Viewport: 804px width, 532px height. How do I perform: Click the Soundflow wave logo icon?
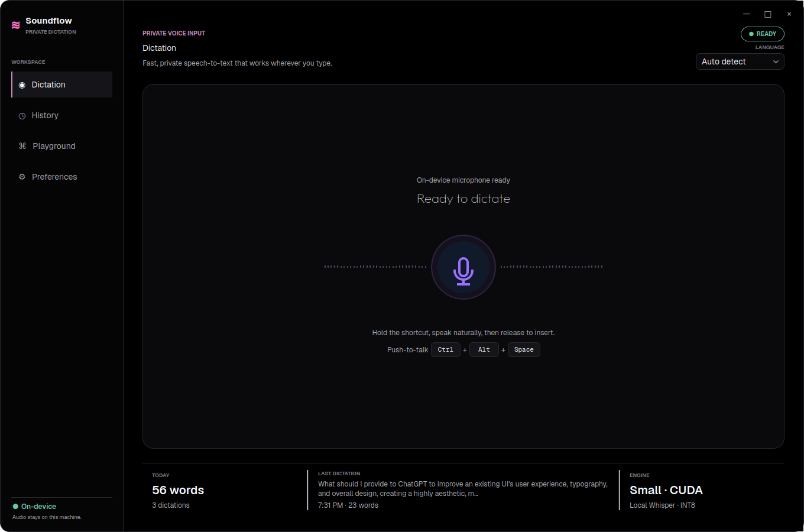[16, 25]
